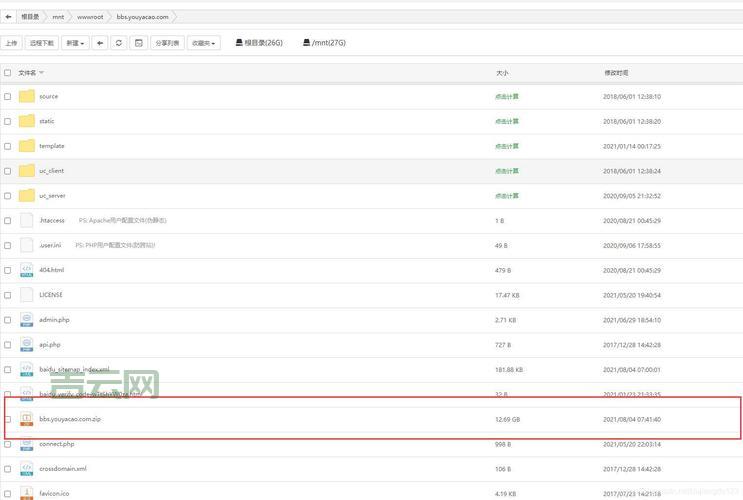Go back using the breadcrumb left arrow
743x500 pixels.
8,16
